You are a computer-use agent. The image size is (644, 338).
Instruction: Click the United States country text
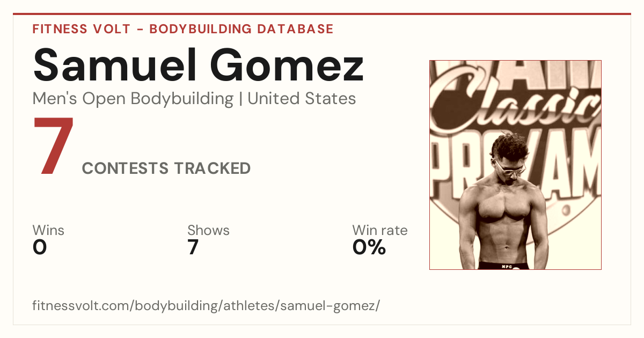(x=302, y=99)
